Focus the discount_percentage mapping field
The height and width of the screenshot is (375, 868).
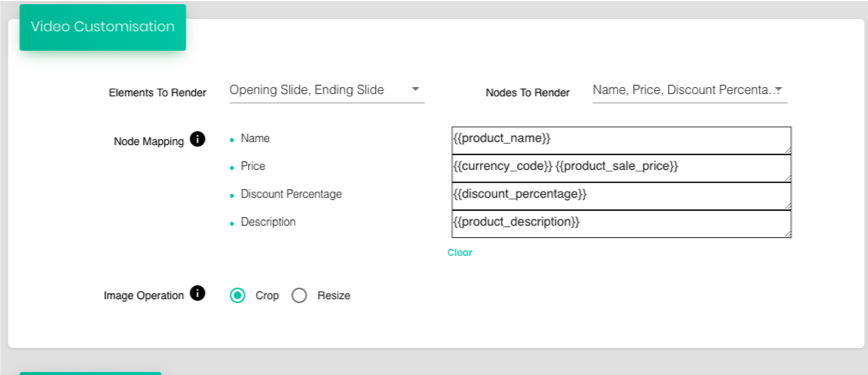(x=621, y=196)
